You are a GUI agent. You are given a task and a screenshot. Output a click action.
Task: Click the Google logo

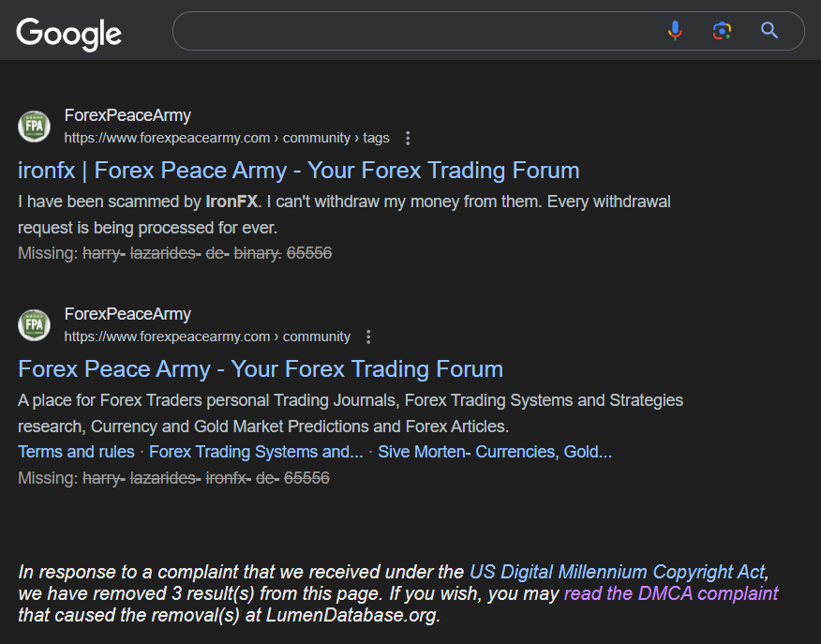(68, 34)
